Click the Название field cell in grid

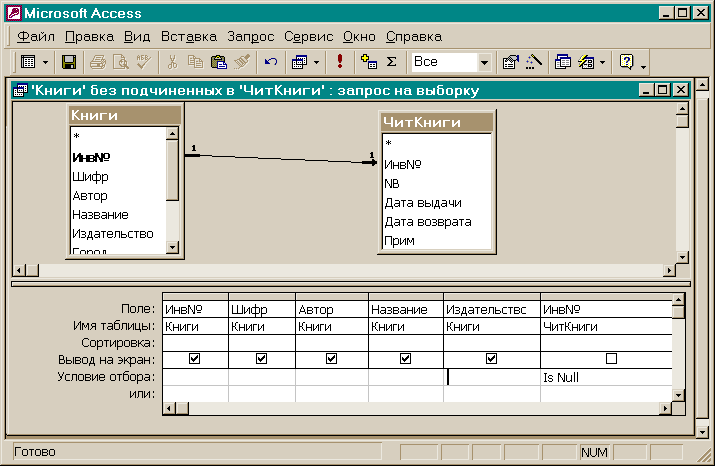405,309
